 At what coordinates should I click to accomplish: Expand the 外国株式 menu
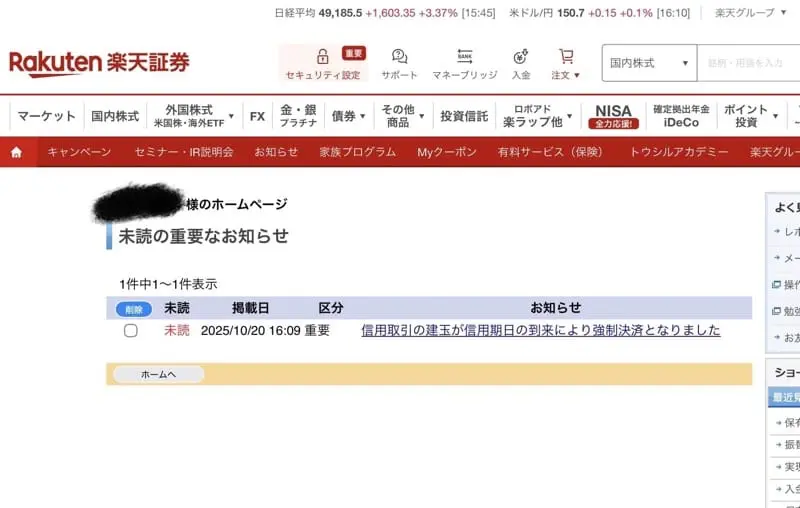point(190,116)
